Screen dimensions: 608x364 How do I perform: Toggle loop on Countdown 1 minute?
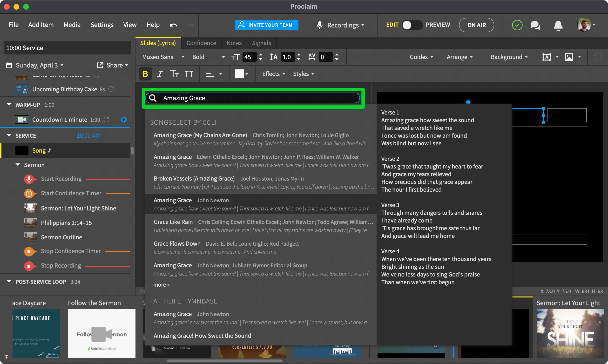tap(107, 120)
